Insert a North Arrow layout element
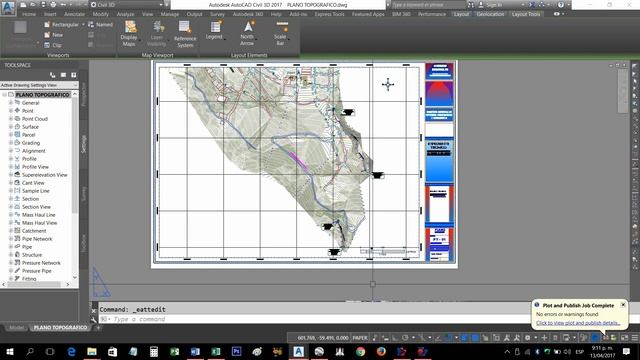The image size is (640, 360). (x=247, y=33)
